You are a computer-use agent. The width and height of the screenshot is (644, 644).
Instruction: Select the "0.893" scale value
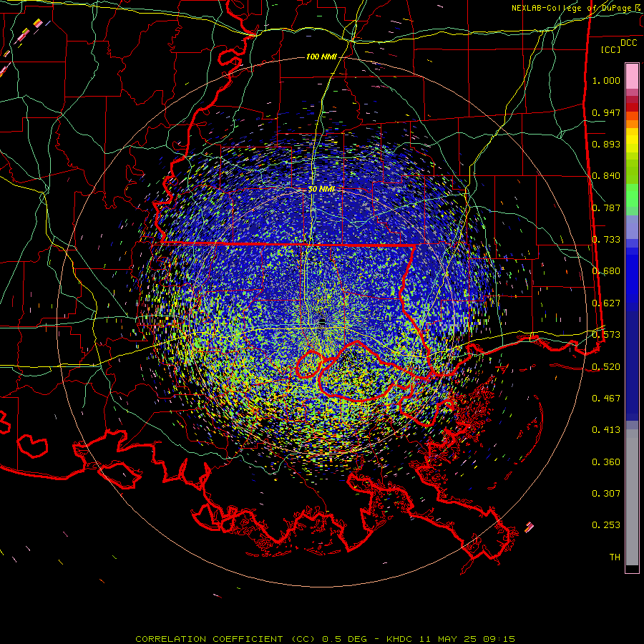pyautogui.click(x=606, y=144)
